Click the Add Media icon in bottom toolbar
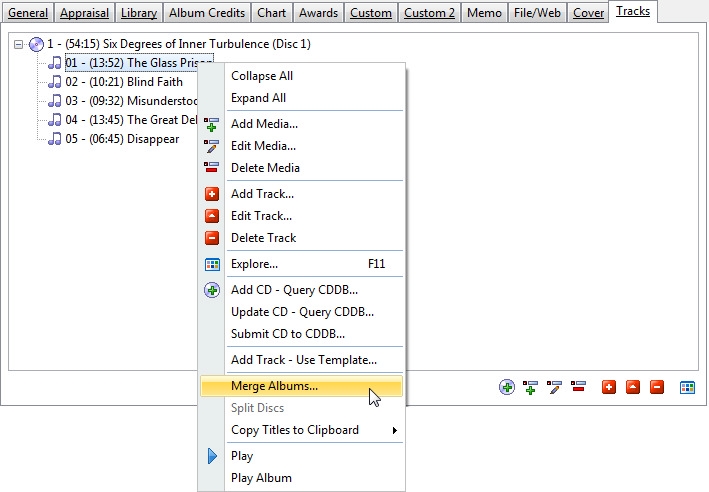The image size is (709, 492). [x=531, y=387]
